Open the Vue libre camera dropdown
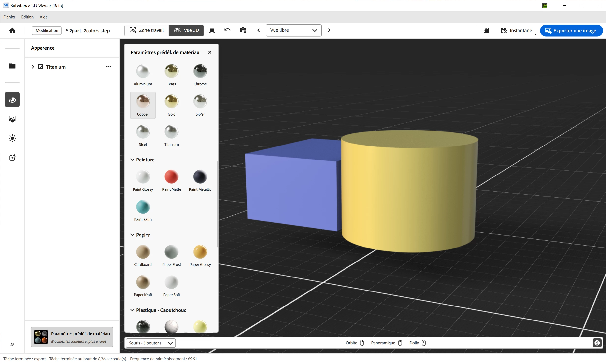The height and width of the screenshot is (364, 606). click(x=293, y=30)
